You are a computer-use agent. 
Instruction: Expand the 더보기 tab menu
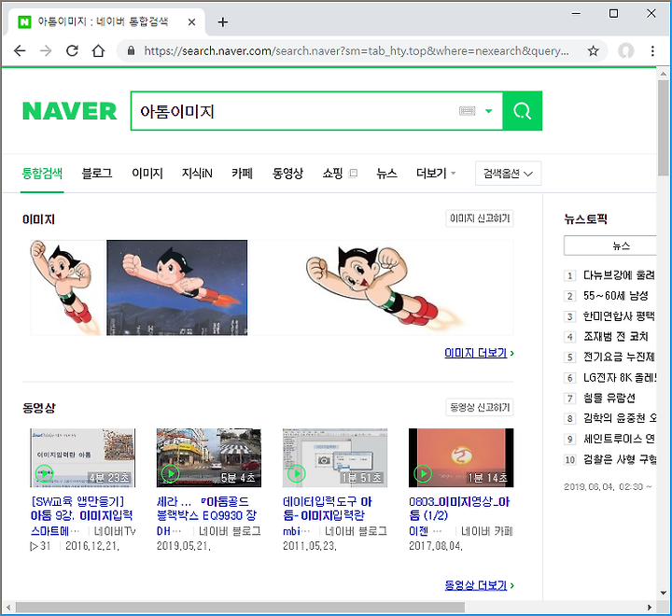[x=436, y=174]
